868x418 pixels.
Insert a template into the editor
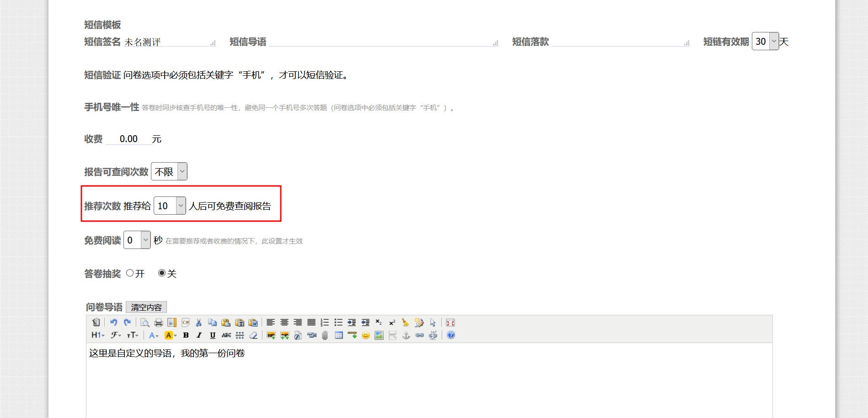click(172, 323)
